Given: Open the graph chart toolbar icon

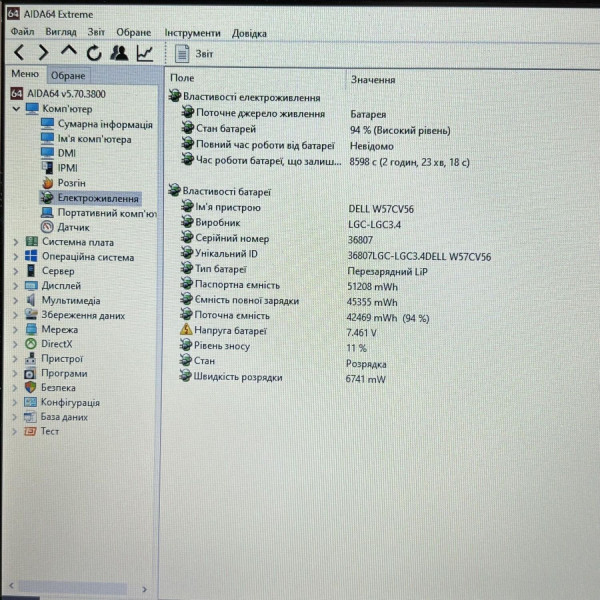Looking at the screenshot, I should coord(145,53).
